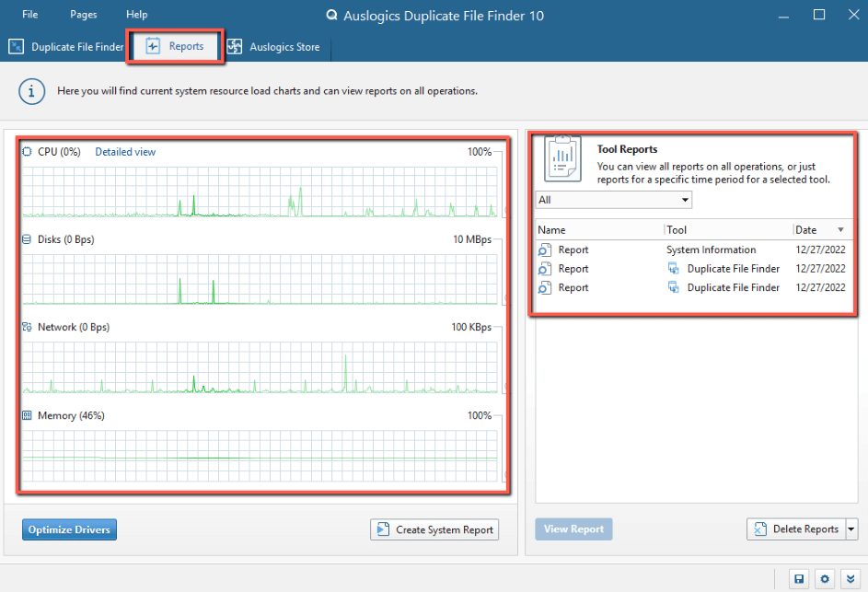Open the Help menu
Image resolution: width=868 pixels, height=592 pixels.
point(137,15)
